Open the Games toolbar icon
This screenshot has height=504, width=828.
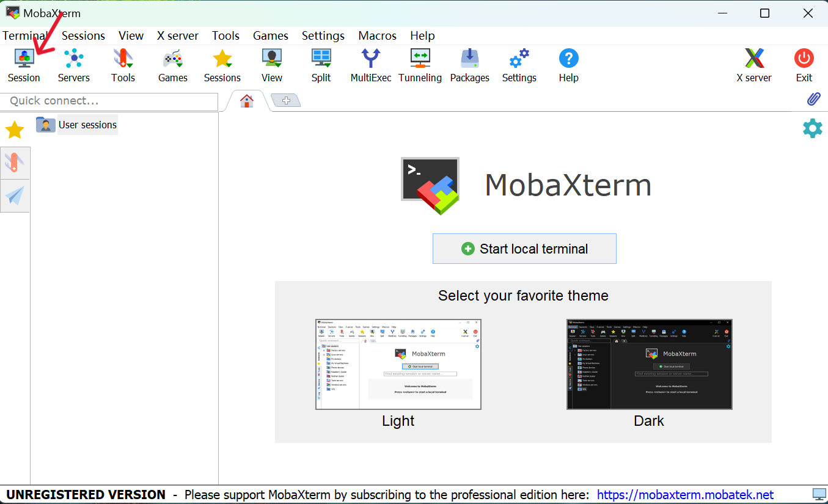coord(173,66)
